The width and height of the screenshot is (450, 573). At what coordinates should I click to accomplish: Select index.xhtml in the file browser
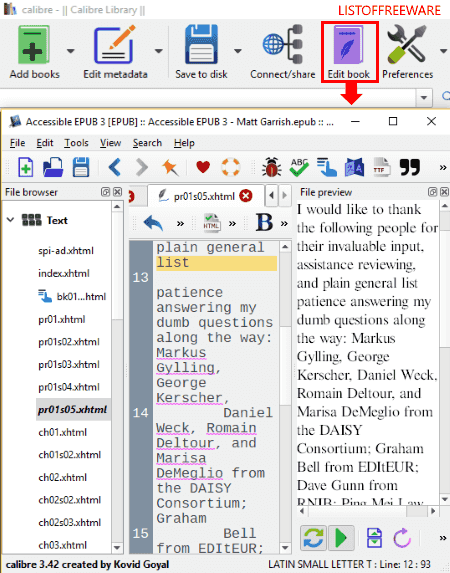(x=64, y=273)
